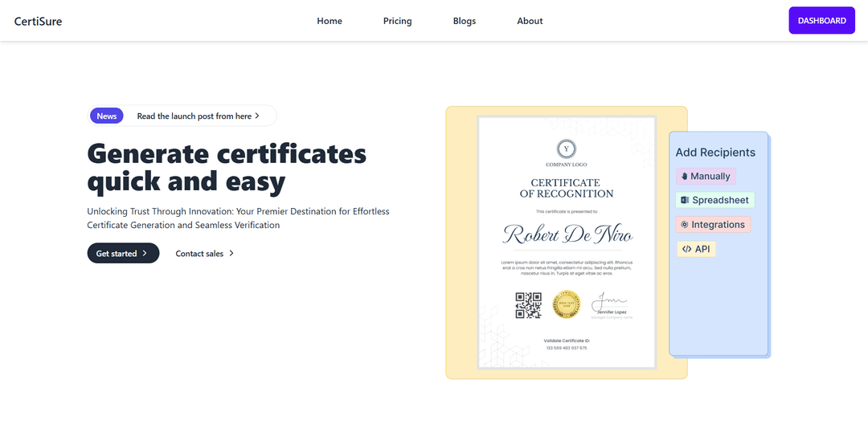Viewport: 868px width, 428px height.
Task: Click the gold seal badge on the certificate
Action: (x=567, y=304)
